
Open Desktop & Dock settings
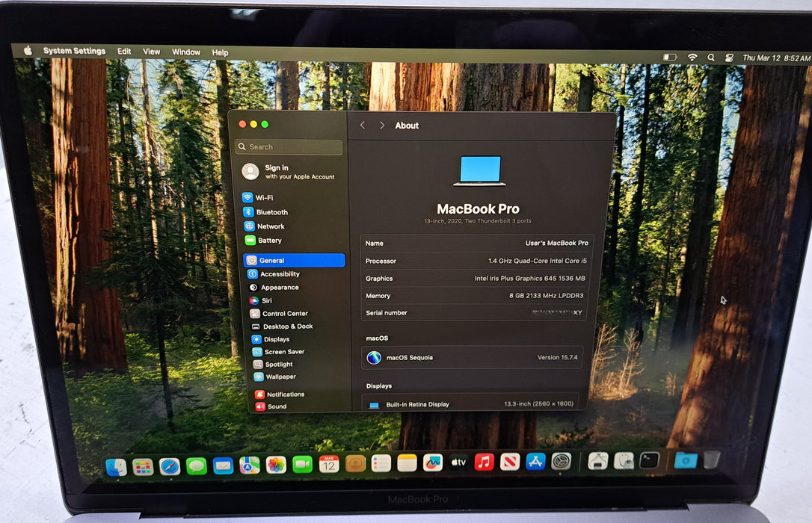(x=282, y=327)
